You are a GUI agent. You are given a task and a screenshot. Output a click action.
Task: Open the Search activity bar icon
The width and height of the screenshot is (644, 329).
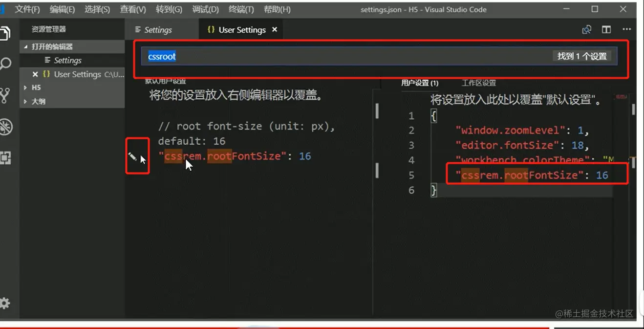(x=5, y=64)
